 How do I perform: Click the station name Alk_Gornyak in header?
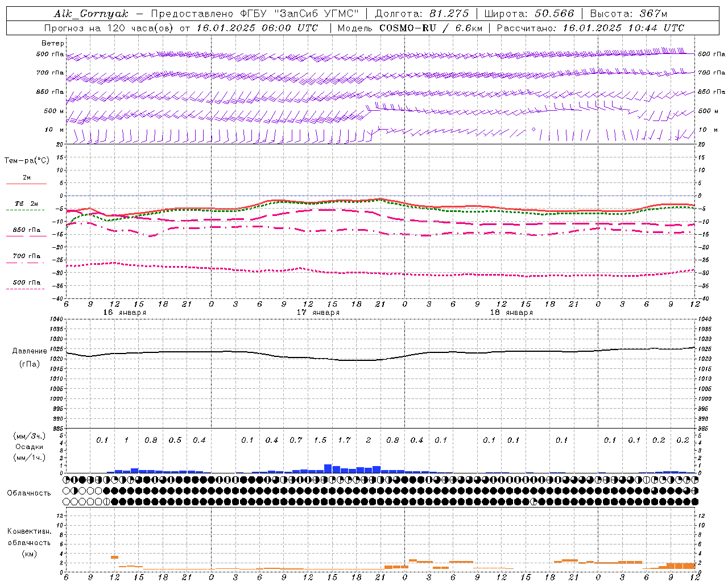tap(91, 14)
